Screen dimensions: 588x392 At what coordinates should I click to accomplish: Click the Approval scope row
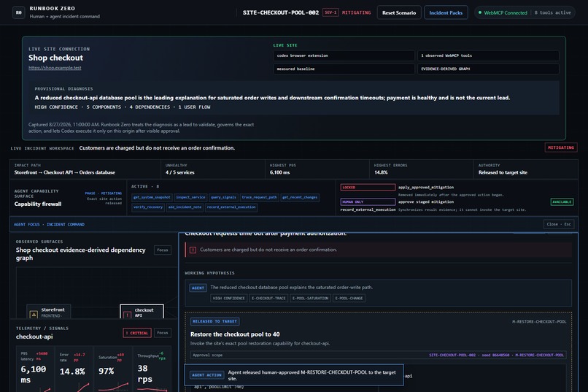378,355
